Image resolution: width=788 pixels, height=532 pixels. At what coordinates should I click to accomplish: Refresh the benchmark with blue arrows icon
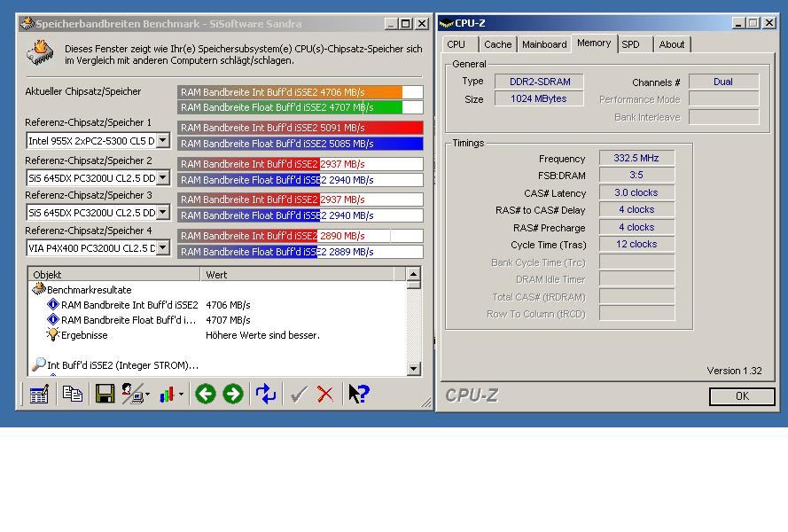coord(266,394)
